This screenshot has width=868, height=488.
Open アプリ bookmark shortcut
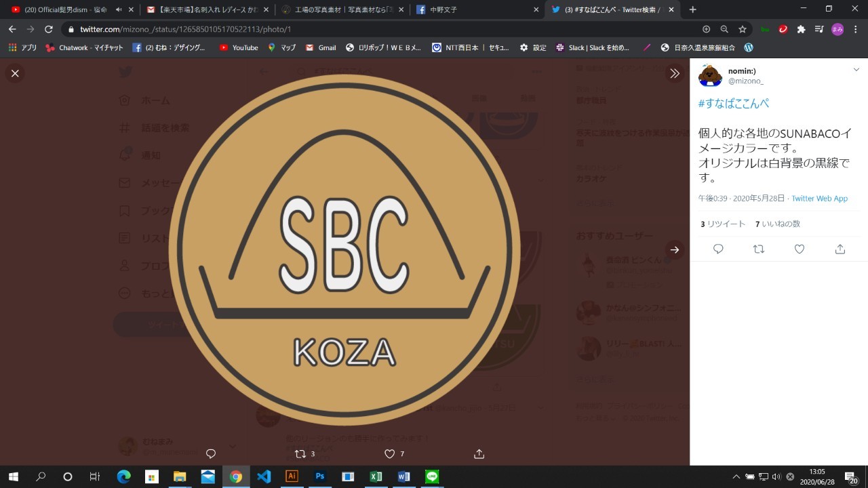point(22,47)
